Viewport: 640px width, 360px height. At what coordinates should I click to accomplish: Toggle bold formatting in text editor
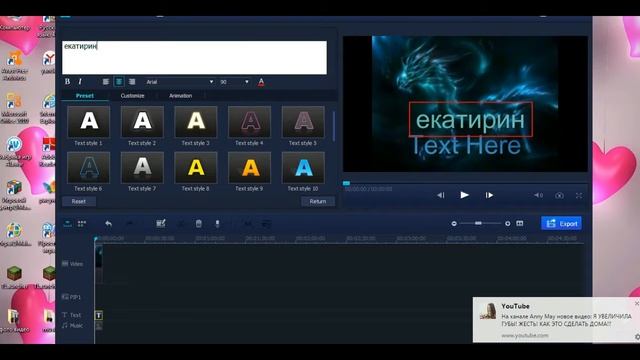point(67,82)
